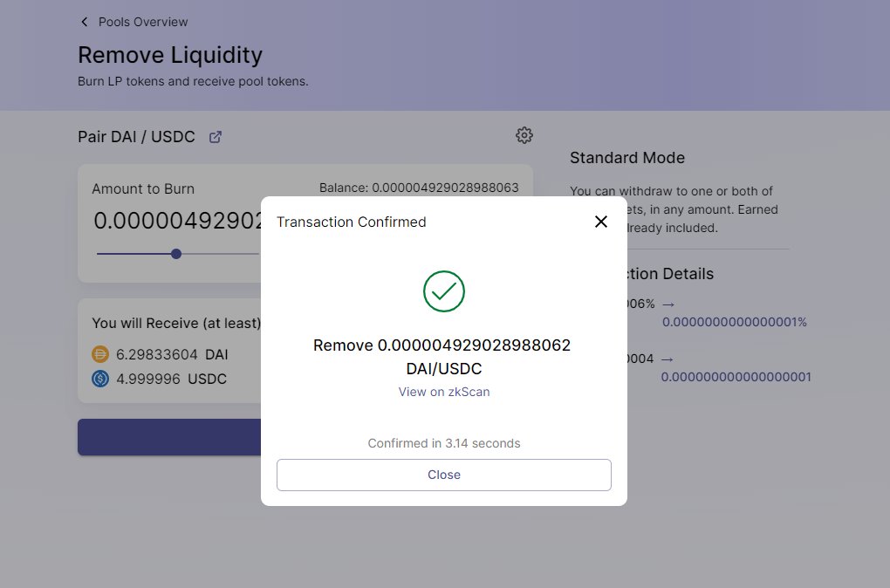The height and width of the screenshot is (588, 890).
Task: Click the USDC token icon
Action: pos(100,379)
